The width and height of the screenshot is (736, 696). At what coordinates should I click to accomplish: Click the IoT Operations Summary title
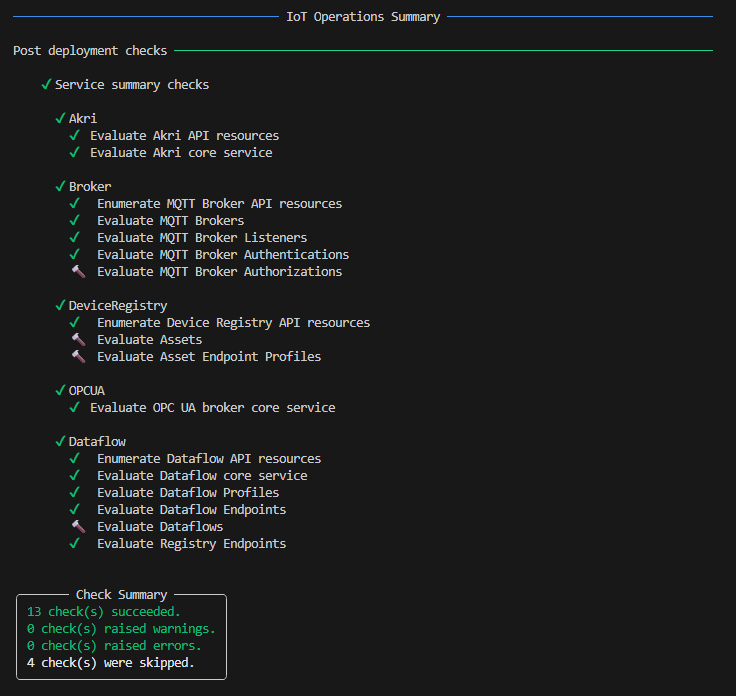tap(363, 17)
